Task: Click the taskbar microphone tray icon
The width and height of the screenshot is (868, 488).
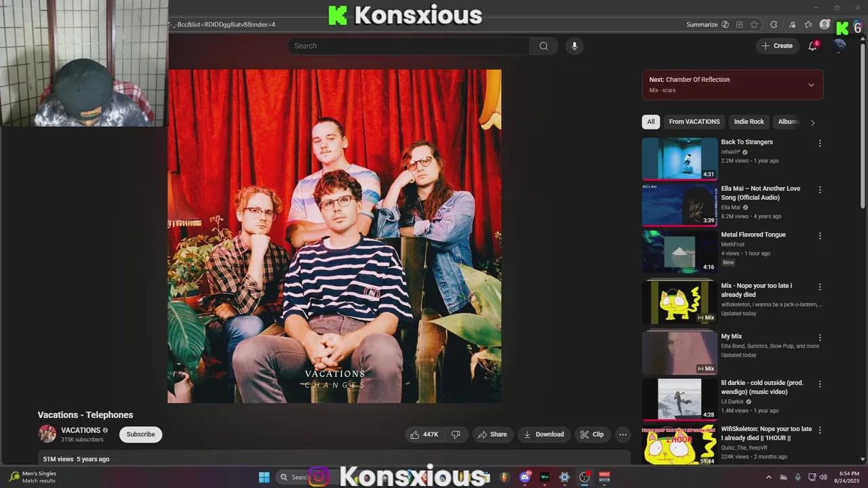Action: [797, 477]
